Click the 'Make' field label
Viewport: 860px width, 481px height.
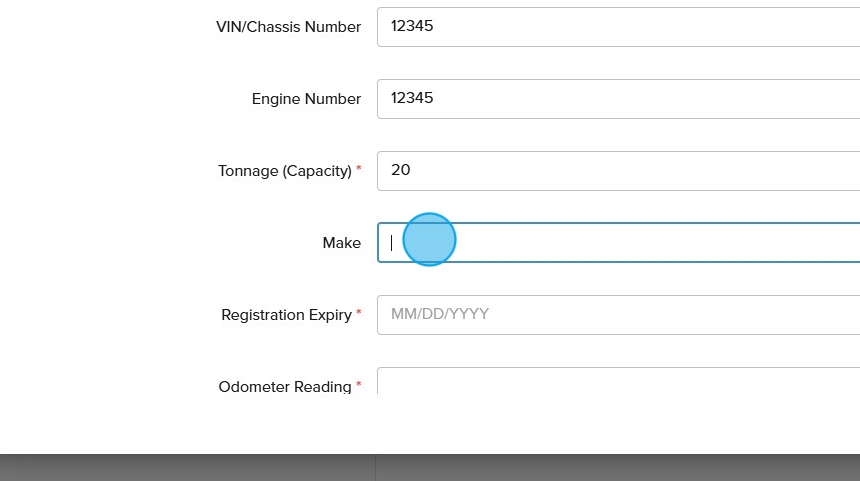point(341,243)
